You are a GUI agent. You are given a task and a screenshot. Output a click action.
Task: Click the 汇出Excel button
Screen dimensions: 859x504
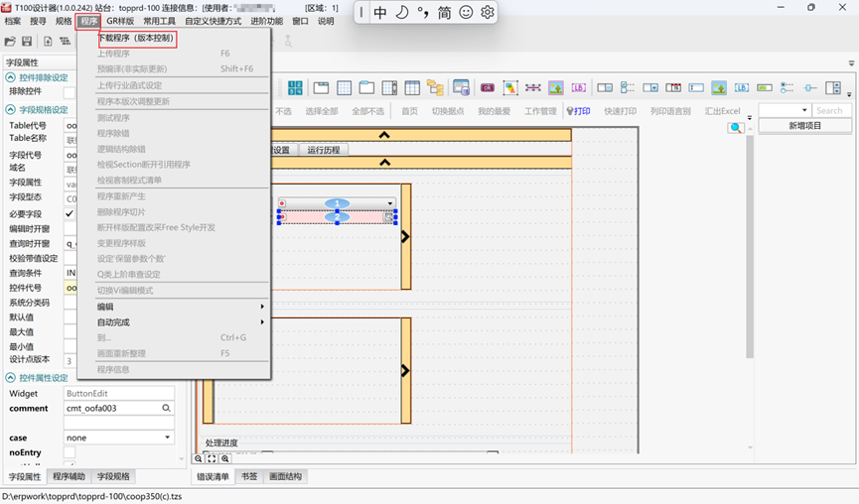tap(722, 111)
